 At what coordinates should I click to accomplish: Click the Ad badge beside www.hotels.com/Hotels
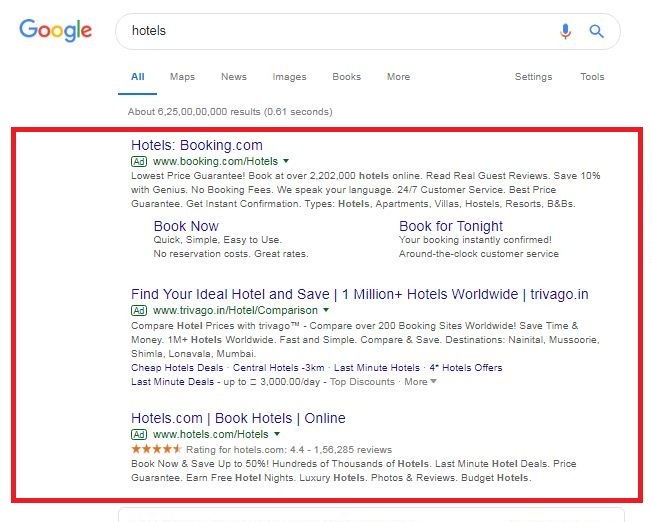[x=139, y=435]
